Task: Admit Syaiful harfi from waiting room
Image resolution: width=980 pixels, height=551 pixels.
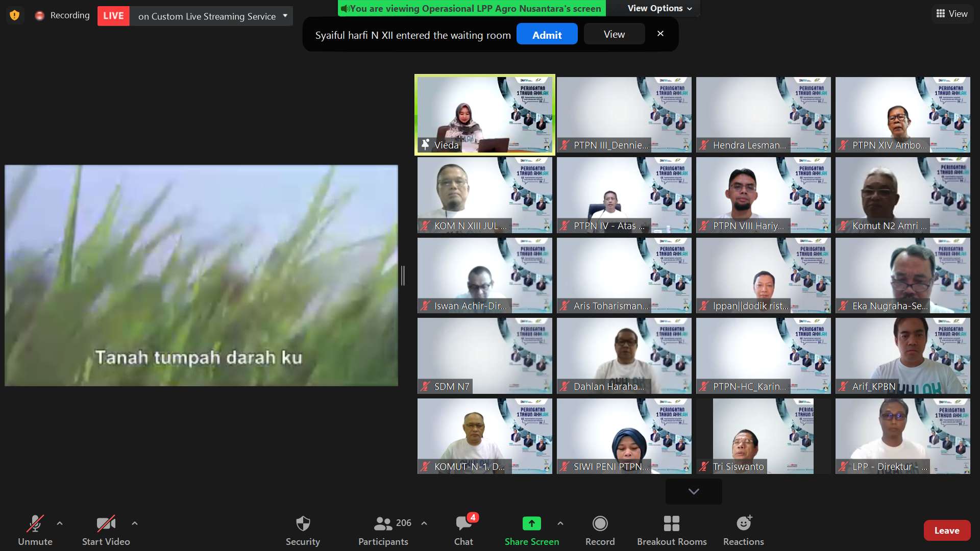Action: point(547,35)
